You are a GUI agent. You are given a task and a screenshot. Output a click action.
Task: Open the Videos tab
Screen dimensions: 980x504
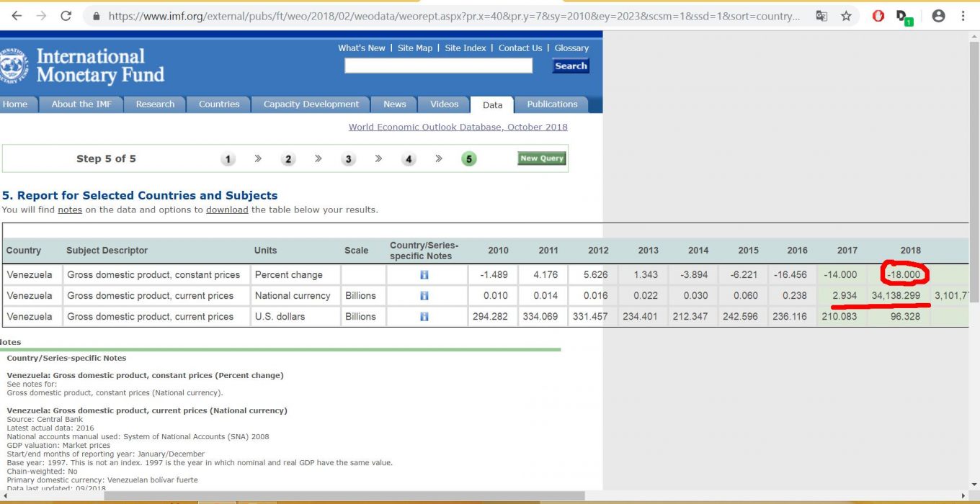point(444,104)
